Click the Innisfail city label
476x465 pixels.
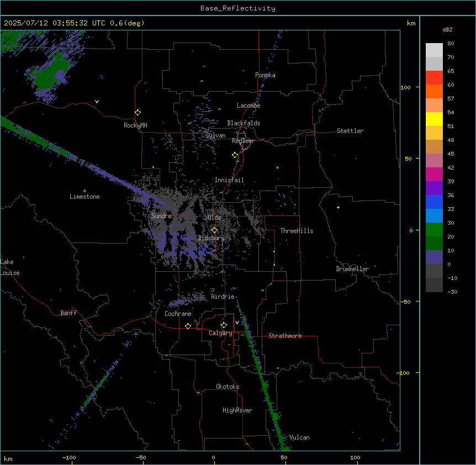(x=229, y=180)
